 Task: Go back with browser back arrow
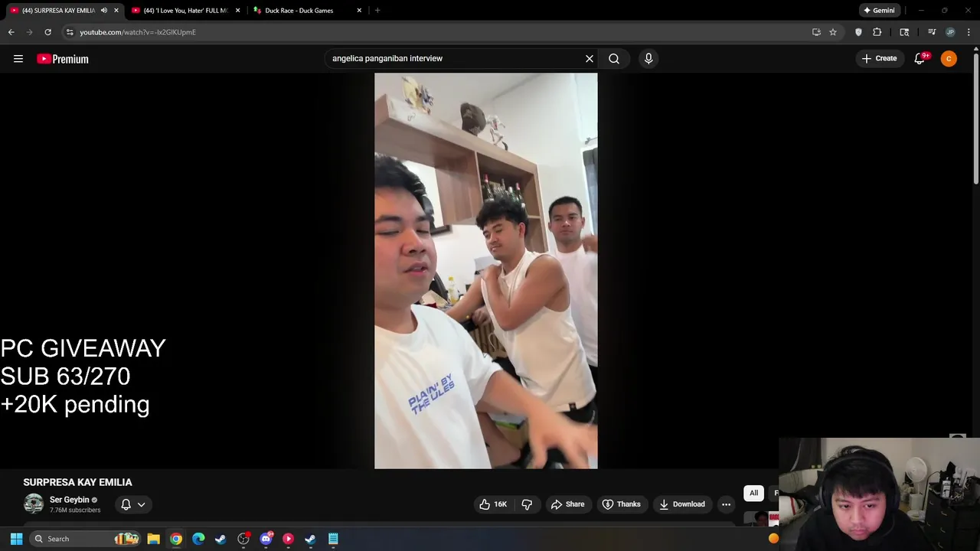click(x=11, y=32)
